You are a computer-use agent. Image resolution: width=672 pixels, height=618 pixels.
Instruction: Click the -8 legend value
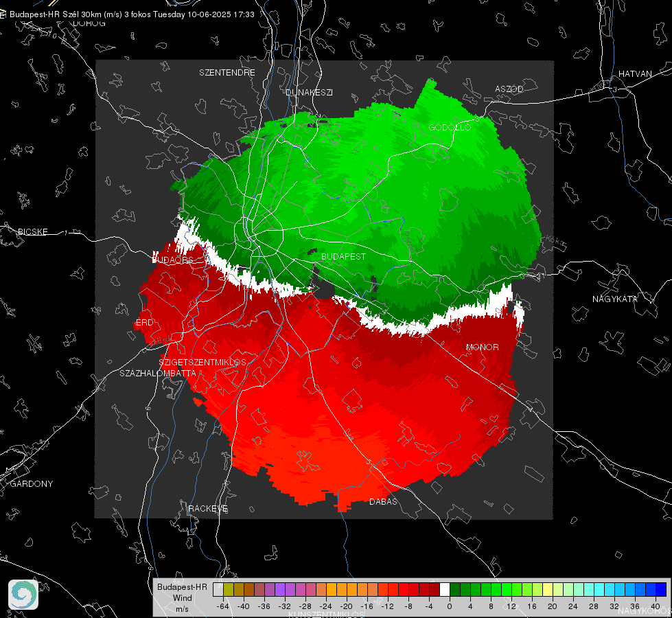click(408, 606)
